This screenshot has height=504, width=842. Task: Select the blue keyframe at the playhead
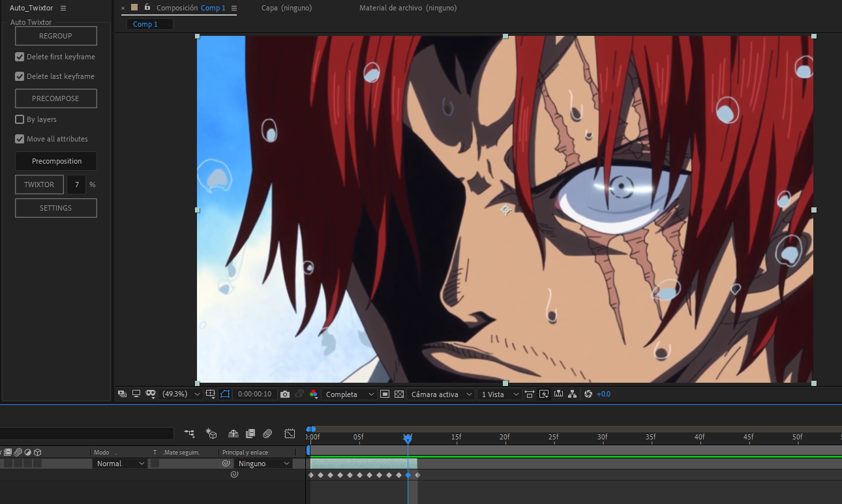[408, 475]
